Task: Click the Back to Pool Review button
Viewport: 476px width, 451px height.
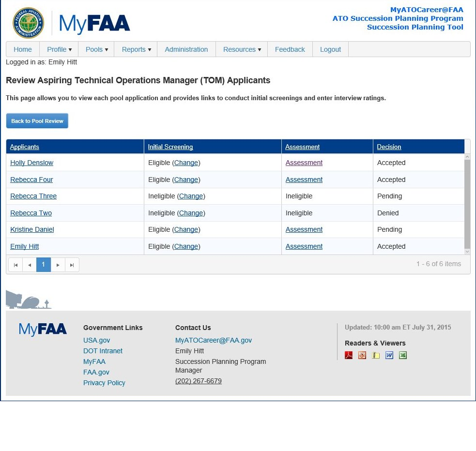Action: [x=37, y=121]
